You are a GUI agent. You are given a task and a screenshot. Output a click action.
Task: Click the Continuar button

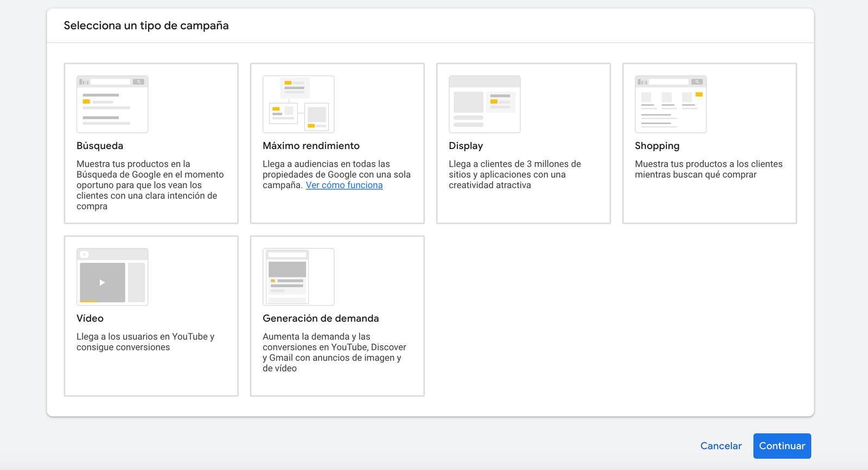782,446
